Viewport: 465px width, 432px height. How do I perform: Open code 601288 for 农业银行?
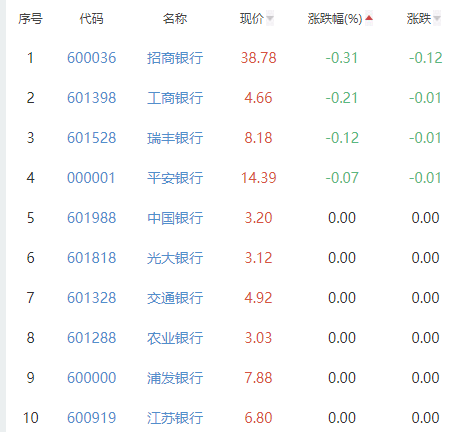click(92, 338)
